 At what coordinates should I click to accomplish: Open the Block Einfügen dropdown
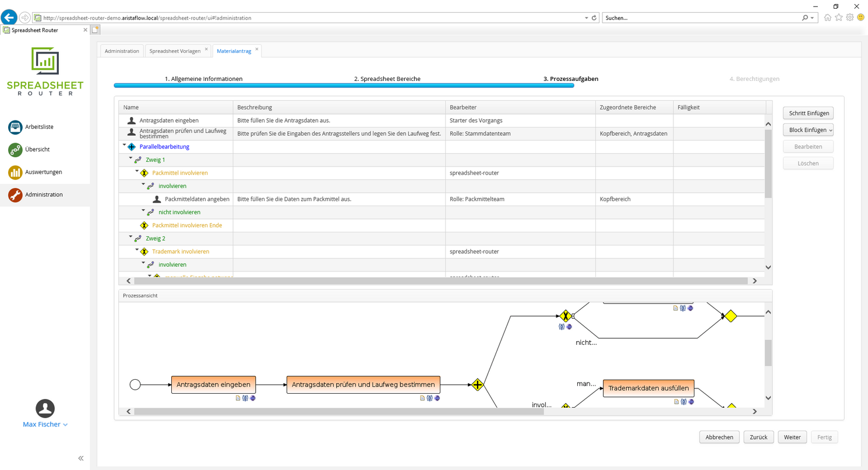808,130
